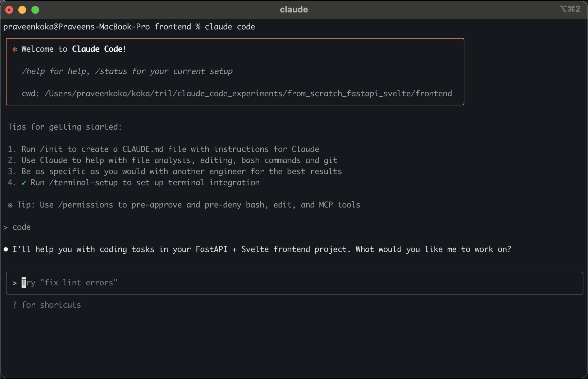Click the keyboard shortcut indicator in title bar
Image resolution: width=588 pixels, height=379 pixels.
point(570,9)
